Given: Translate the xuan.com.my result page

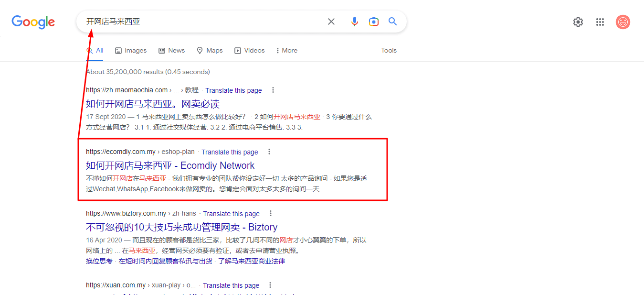Looking at the screenshot, I should point(231,285).
